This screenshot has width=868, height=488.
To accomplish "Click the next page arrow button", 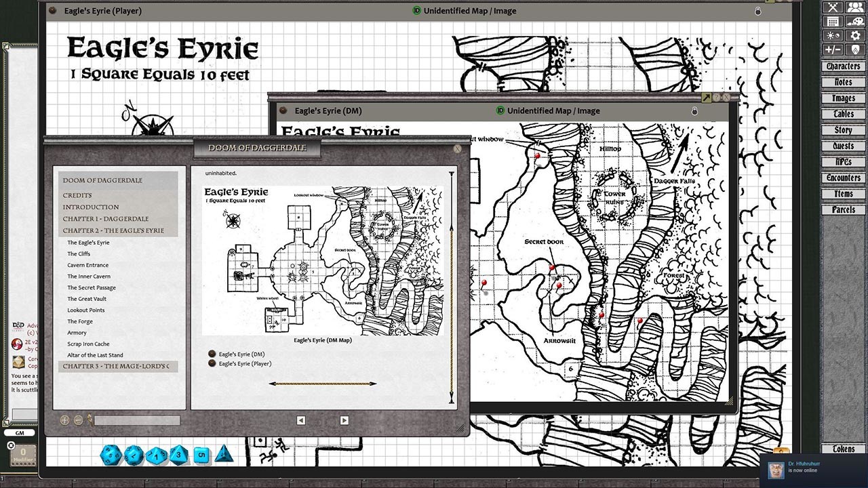I will [x=344, y=420].
